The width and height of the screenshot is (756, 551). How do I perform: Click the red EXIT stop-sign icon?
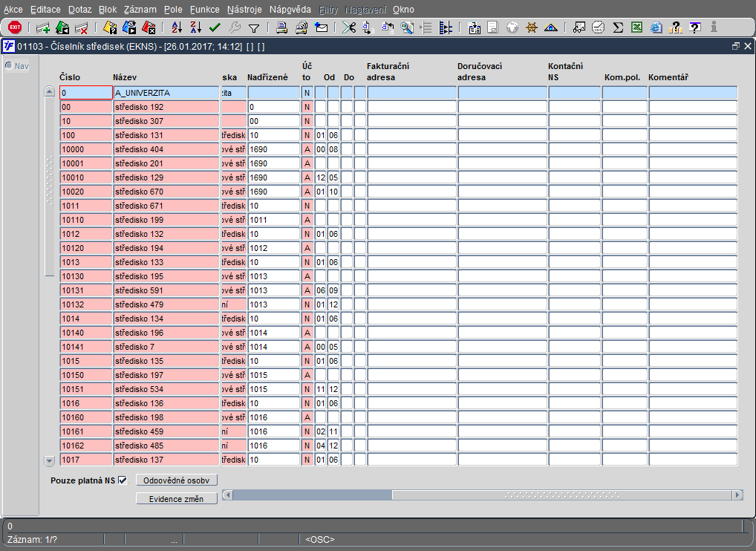click(15, 27)
